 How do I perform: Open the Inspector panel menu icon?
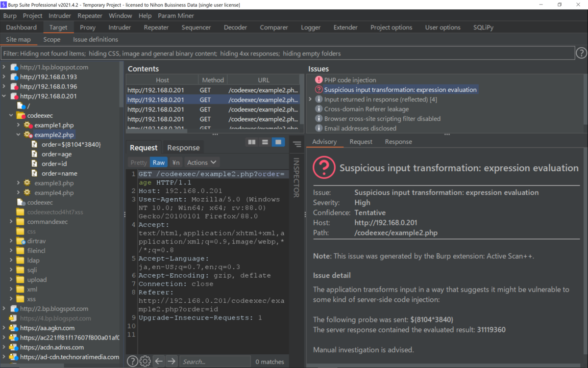pos(297,144)
